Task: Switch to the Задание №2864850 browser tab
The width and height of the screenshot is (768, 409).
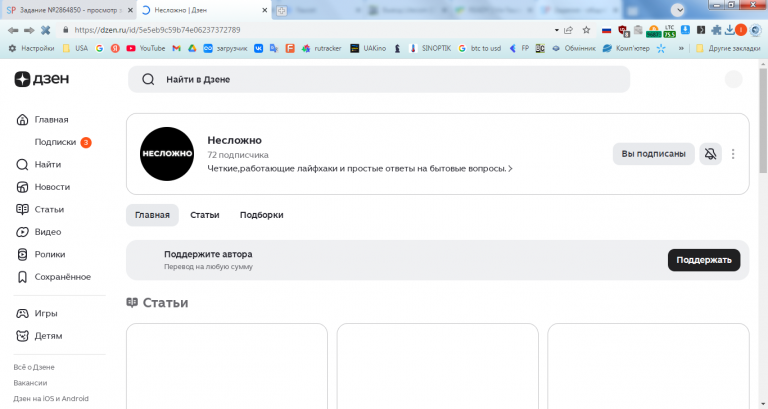Action: tap(68, 10)
